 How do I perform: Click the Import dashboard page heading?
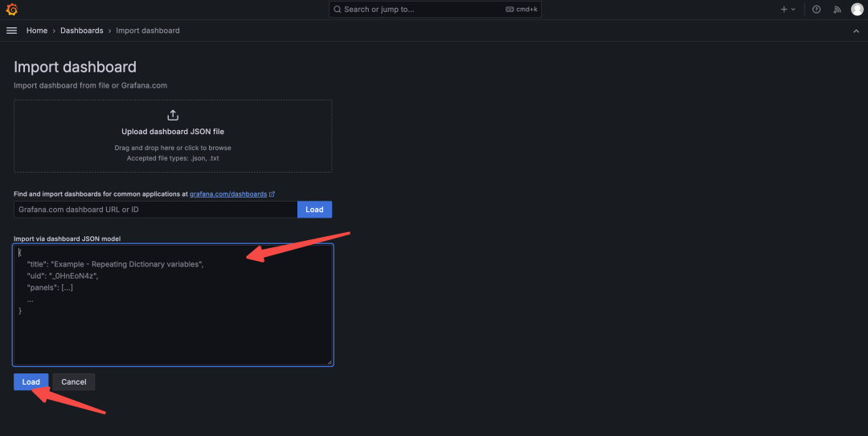76,67
